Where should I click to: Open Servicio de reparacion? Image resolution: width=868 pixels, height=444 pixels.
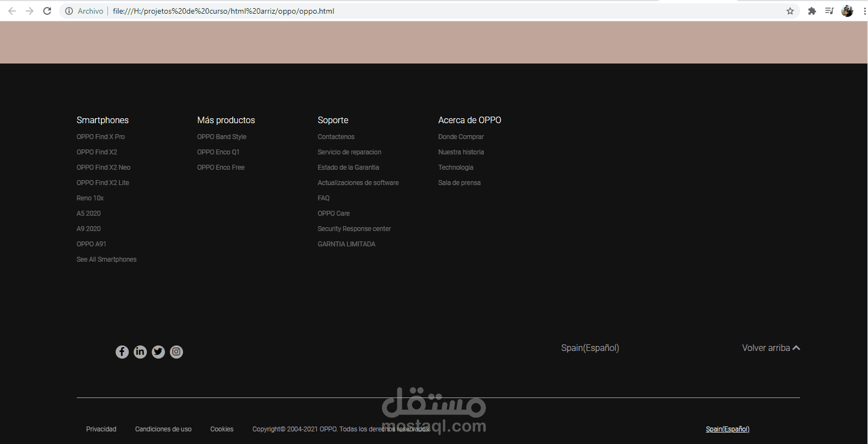pos(350,152)
